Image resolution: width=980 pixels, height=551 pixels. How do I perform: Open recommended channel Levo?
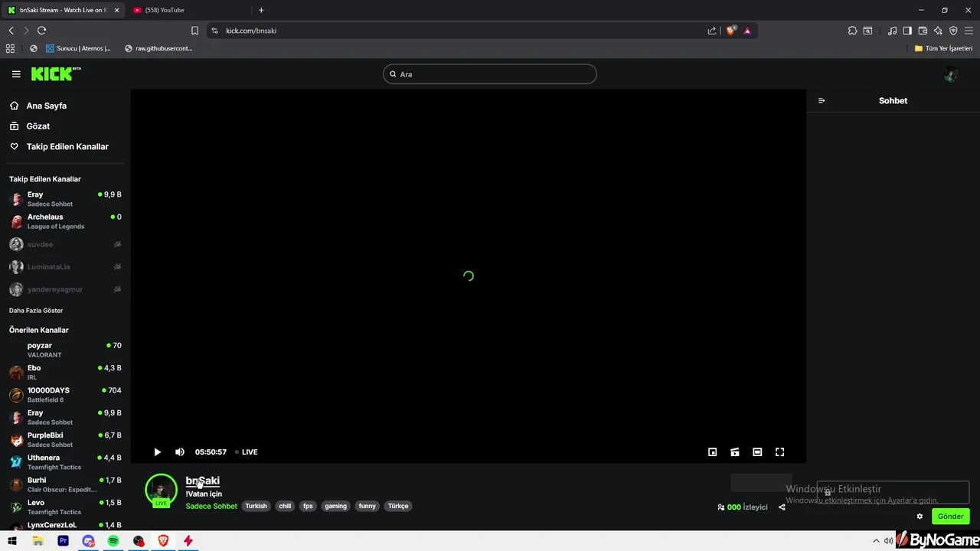(65, 507)
